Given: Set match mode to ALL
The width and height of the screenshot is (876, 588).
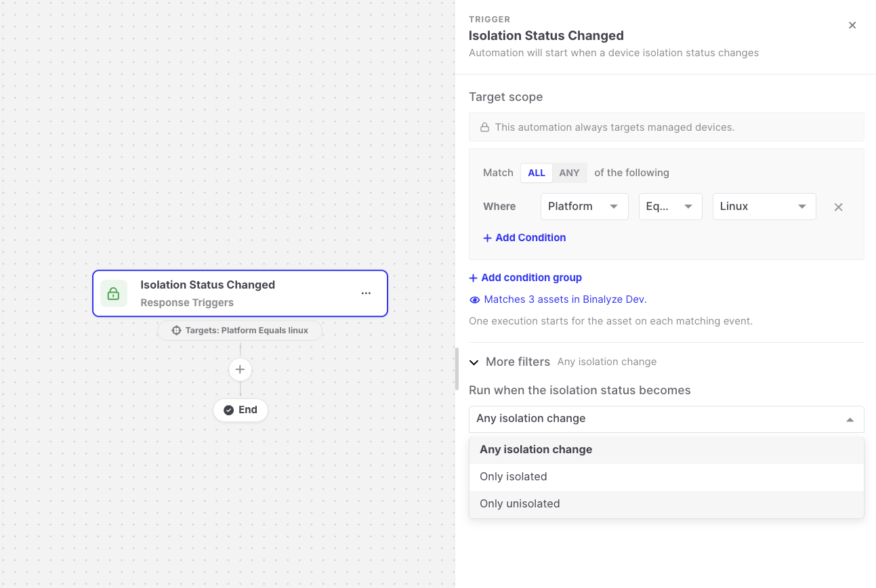Looking at the screenshot, I should (x=537, y=173).
